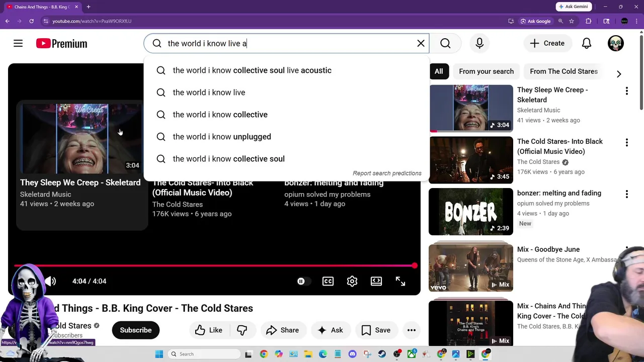Select the From The Cold Stares chip
This screenshot has width=644, height=362.
563,71
